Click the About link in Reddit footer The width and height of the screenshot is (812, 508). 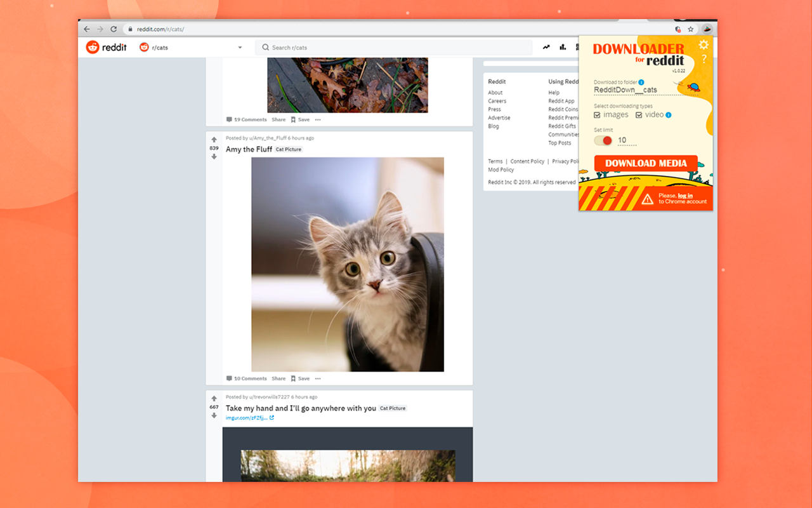pyautogui.click(x=495, y=93)
